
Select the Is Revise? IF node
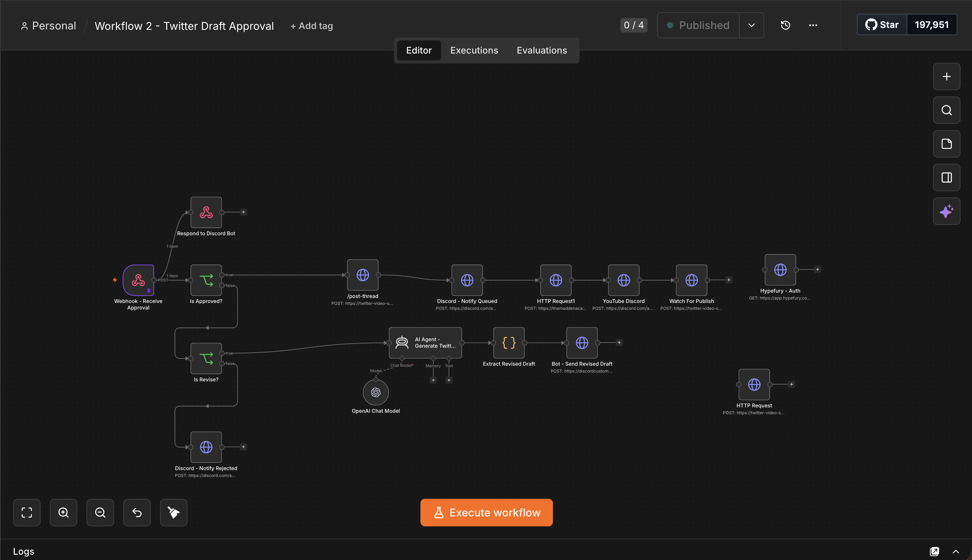point(206,358)
